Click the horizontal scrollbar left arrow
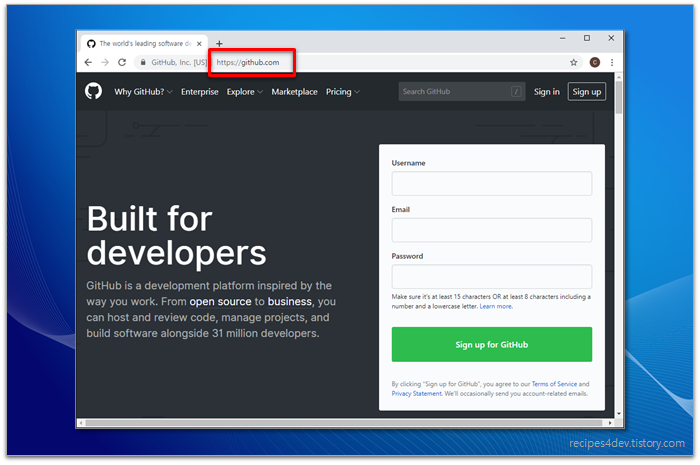700x465 pixels. [x=80, y=423]
